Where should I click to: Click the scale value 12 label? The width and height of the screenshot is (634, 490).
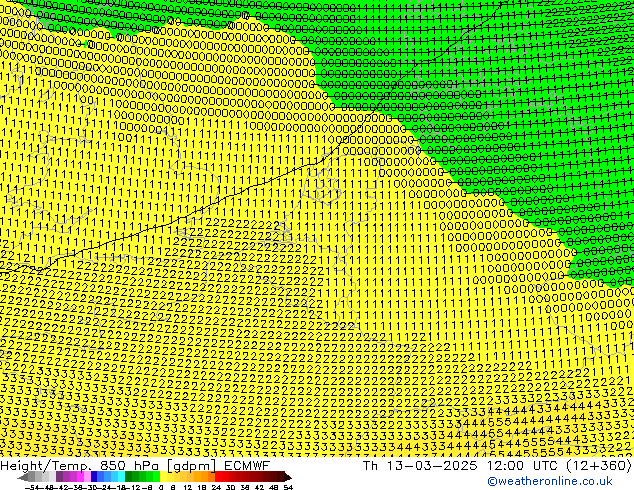[x=188, y=487]
